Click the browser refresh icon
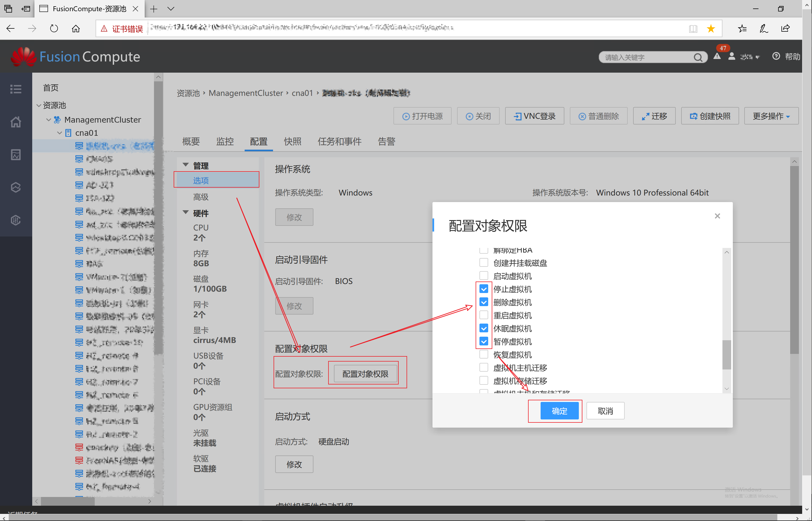Image resolution: width=812 pixels, height=521 pixels. pyautogui.click(x=54, y=28)
